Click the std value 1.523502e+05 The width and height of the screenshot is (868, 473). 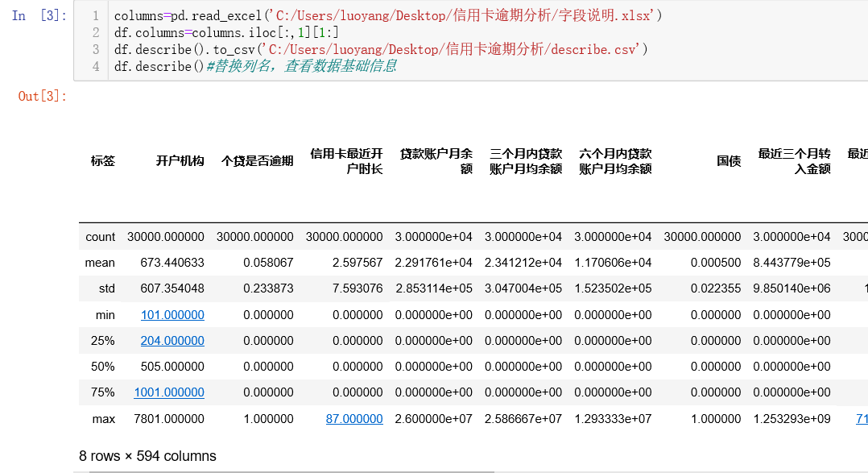pyautogui.click(x=613, y=288)
